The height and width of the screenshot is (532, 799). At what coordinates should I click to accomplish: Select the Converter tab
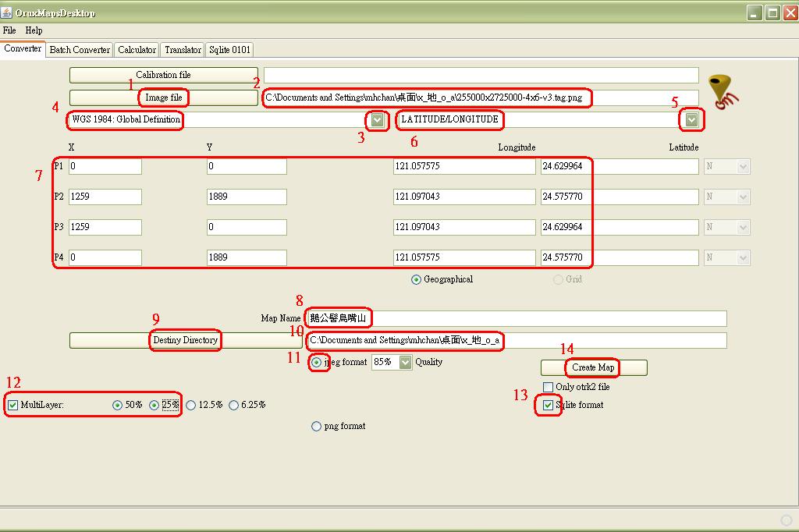tap(23, 49)
